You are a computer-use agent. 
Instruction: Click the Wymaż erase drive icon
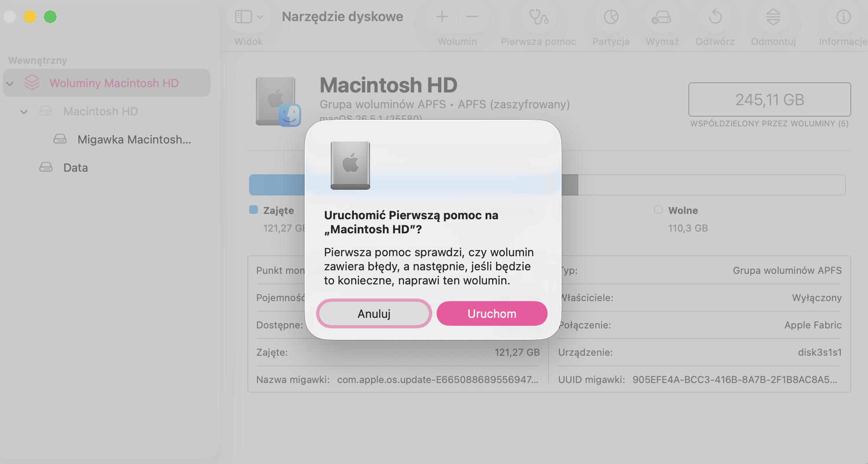coord(662,17)
